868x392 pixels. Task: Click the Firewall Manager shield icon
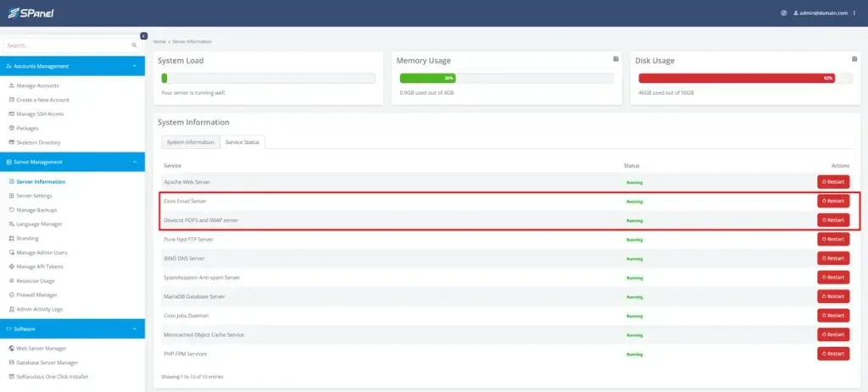pos(12,295)
